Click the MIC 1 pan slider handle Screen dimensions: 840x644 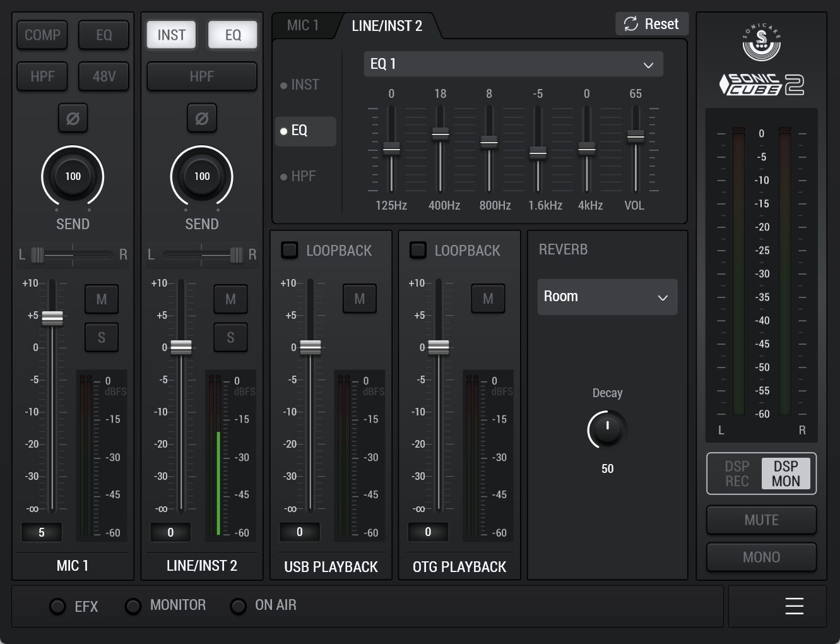point(38,255)
